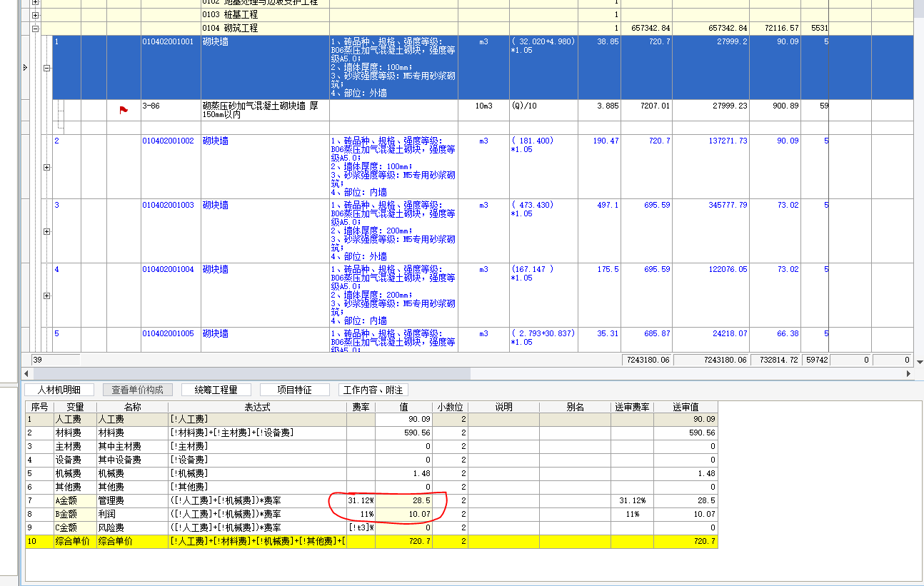The height and width of the screenshot is (586, 924).
Task: Click the 风险费 name cell
Action: click(x=132, y=528)
